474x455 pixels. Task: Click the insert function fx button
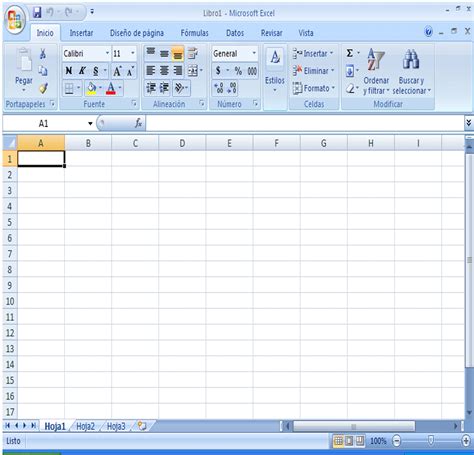[x=138, y=123]
